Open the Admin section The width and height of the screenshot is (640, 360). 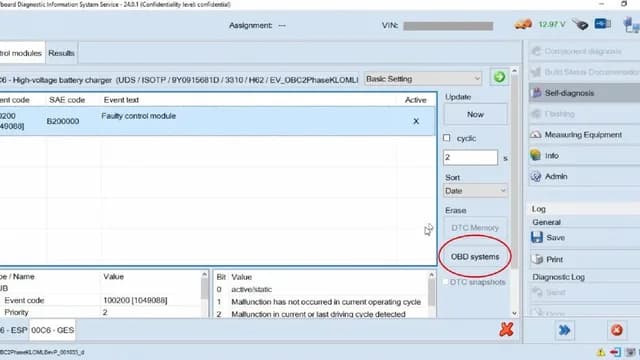click(x=584, y=176)
